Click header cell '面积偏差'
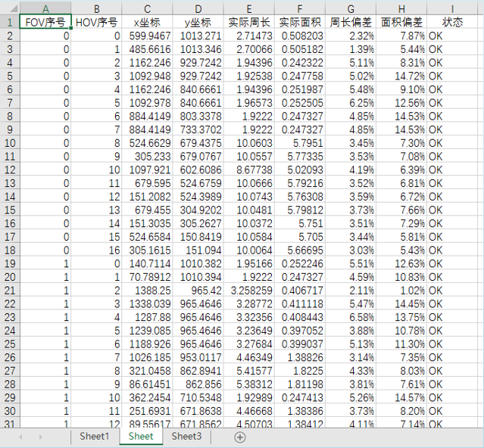The height and width of the screenshot is (448, 484). coord(401,22)
